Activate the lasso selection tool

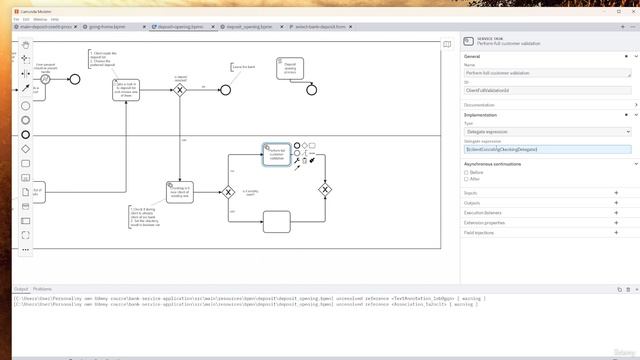point(25,59)
